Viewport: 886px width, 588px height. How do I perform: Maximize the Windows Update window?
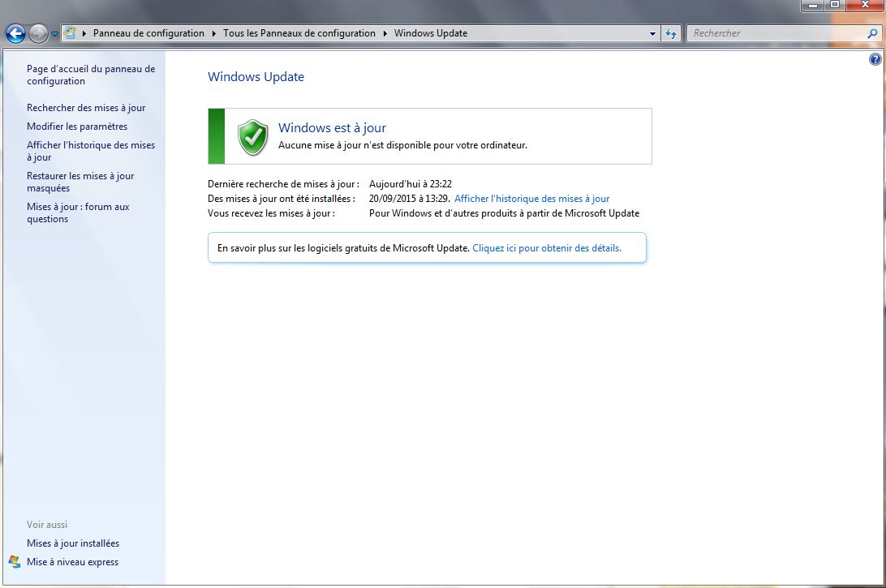coord(835,5)
